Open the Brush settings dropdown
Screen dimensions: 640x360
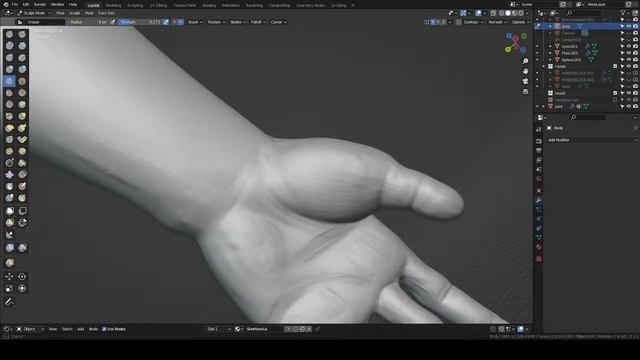click(x=195, y=22)
